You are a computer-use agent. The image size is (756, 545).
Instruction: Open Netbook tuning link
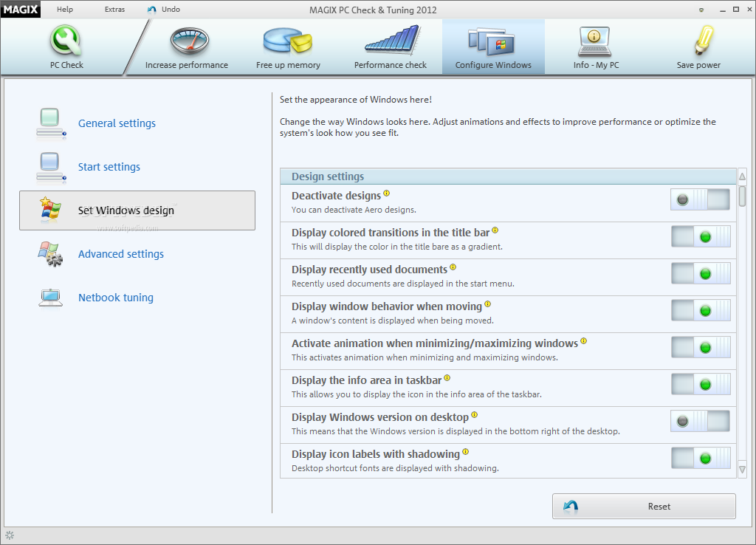[x=116, y=298]
